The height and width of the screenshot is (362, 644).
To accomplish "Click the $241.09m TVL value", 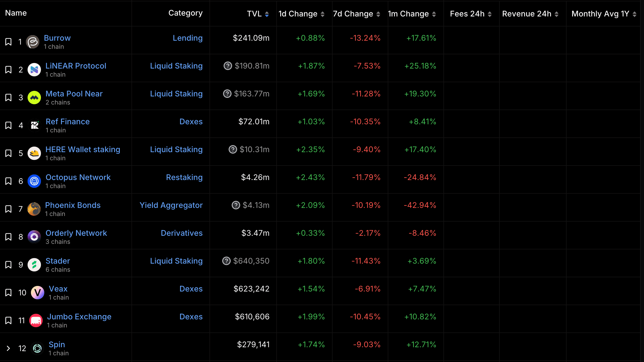I will coord(251,38).
